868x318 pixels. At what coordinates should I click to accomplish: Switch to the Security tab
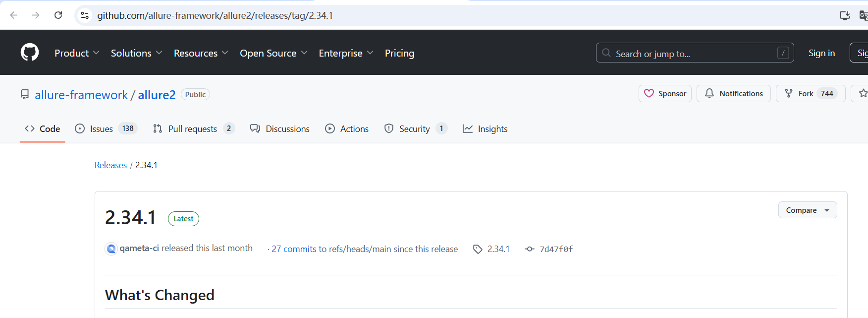416,128
